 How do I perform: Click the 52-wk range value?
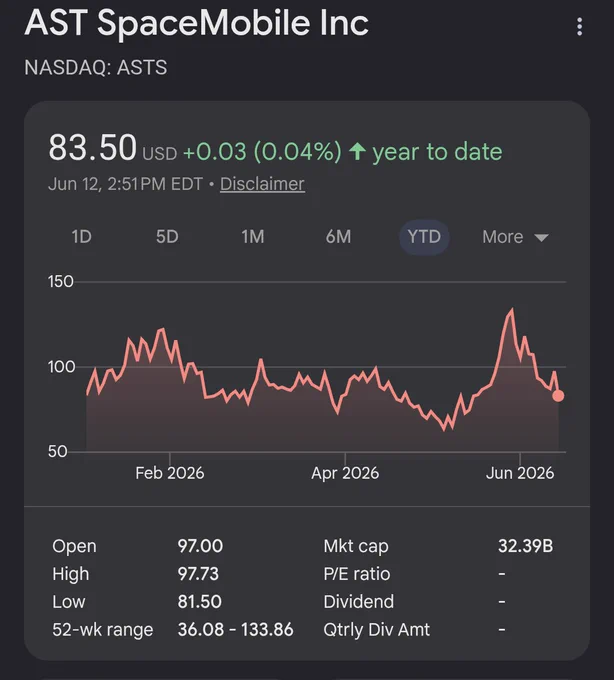pos(235,629)
